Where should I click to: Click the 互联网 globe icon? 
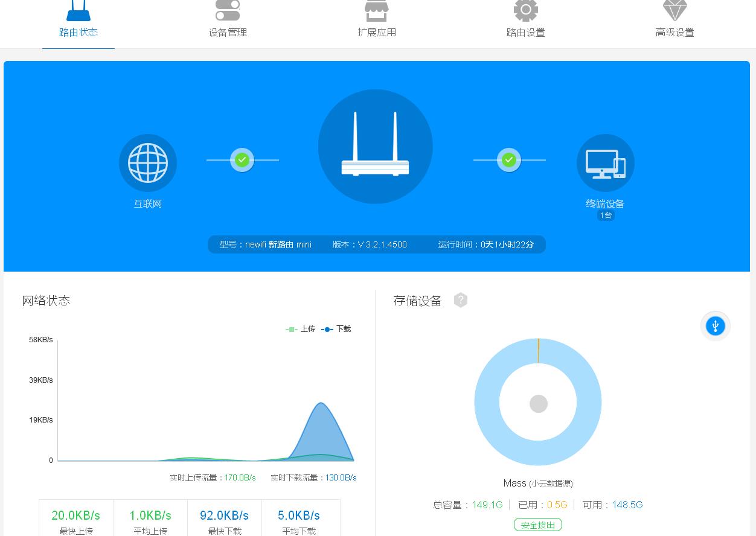click(x=147, y=162)
